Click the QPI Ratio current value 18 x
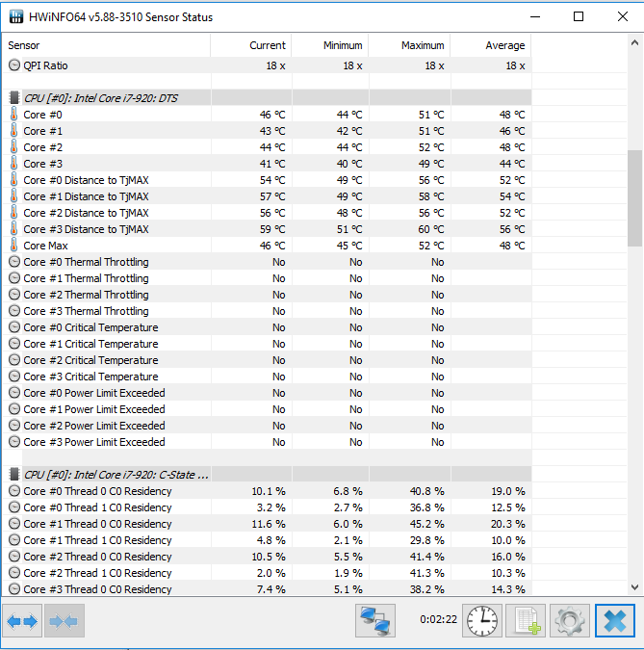The image size is (644, 650). [275, 65]
